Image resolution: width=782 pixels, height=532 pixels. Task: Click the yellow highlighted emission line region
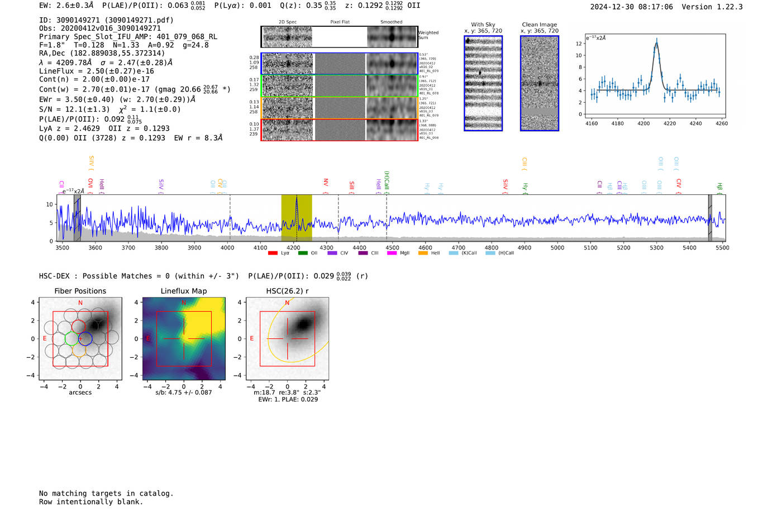click(297, 218)
